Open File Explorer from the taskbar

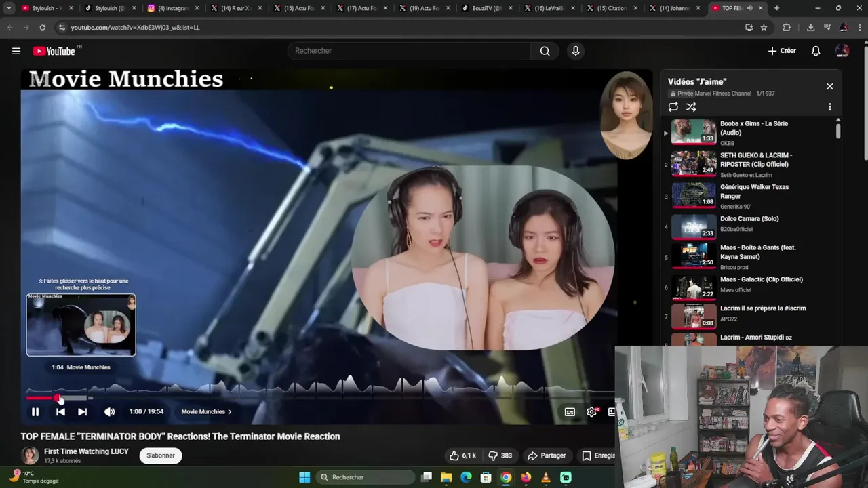[x=446, y=477]
